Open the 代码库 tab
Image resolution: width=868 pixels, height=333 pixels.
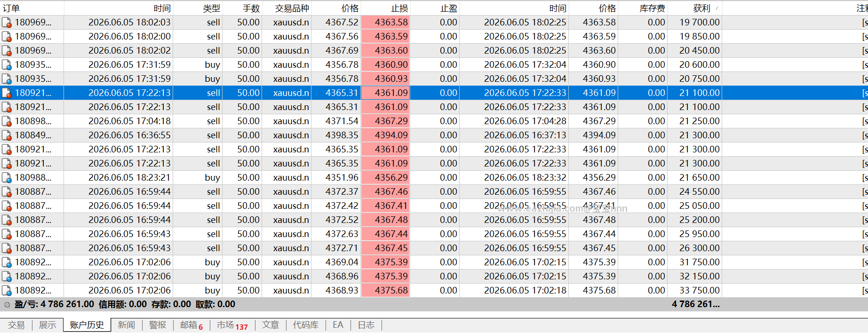[305, 325]
